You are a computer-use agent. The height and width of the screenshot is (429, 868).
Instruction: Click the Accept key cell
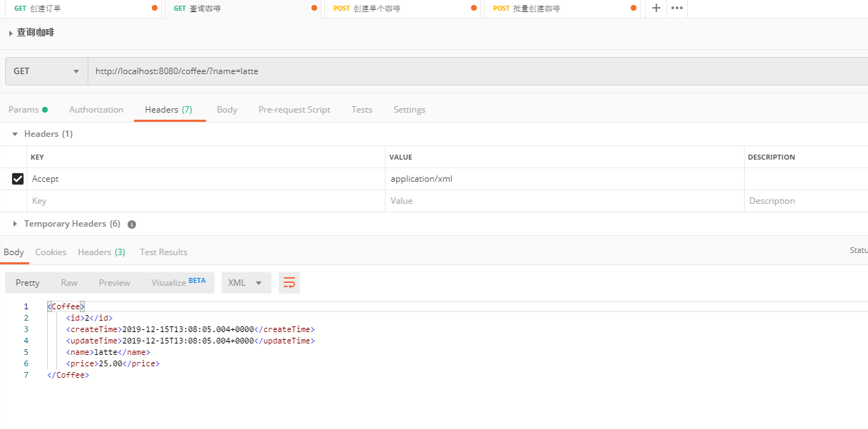click(x=207, y=179)
